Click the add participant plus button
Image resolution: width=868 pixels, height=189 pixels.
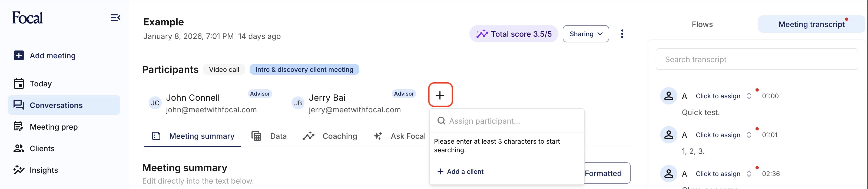[x=440, y=95]
